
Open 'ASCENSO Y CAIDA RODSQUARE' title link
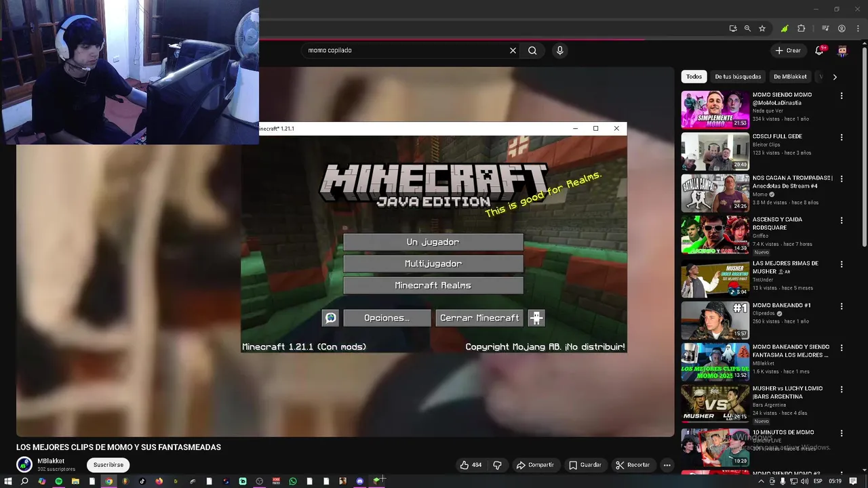click(777, 224)
